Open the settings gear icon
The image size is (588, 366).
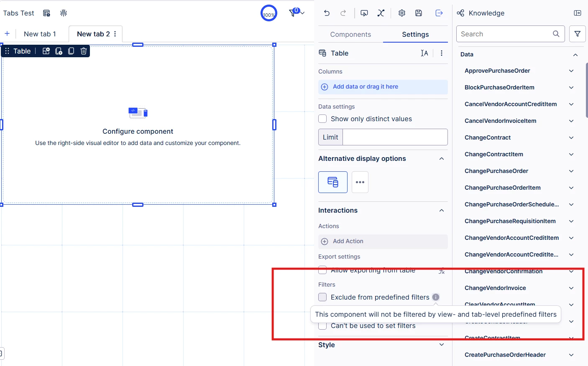click(x=402, y=13)
